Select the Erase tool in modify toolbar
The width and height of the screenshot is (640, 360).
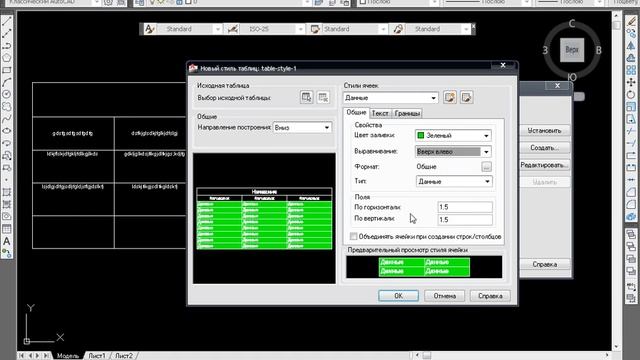(x=631, y=21)
